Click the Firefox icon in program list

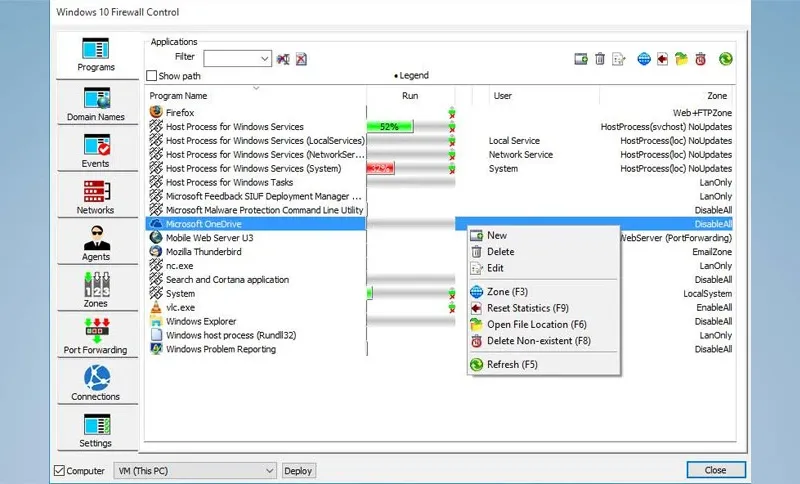tap(156, 112)
